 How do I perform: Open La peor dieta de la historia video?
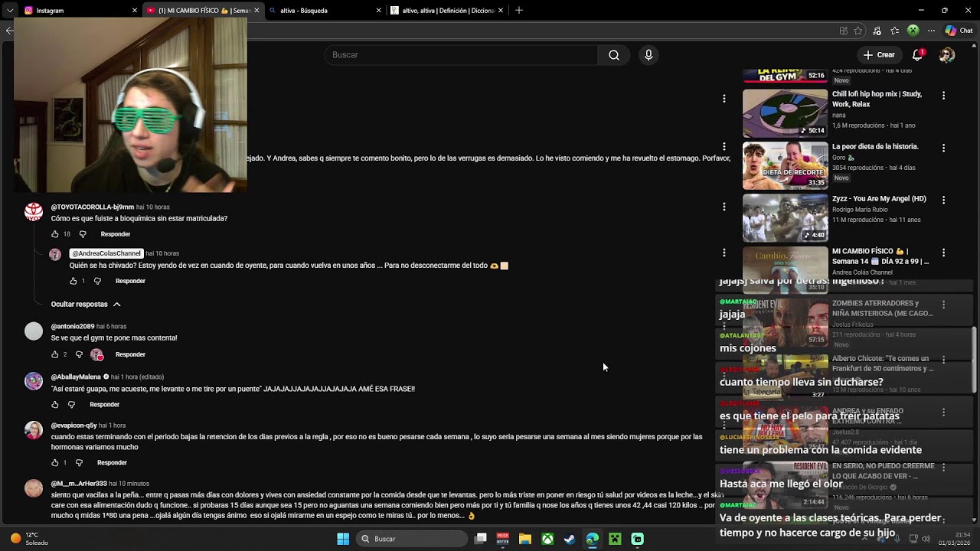[875, 147]
